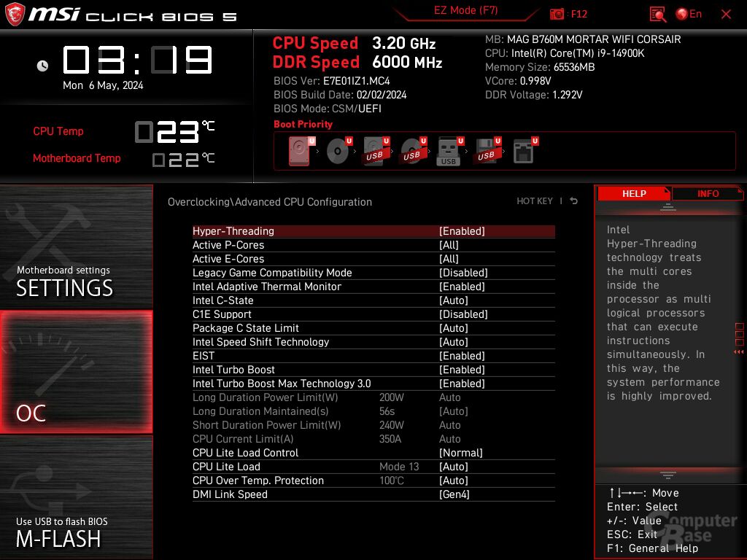Toggle Turbo Boost Max Technology 3.0 value
747x560 pixels.
(x=462, y=384)
